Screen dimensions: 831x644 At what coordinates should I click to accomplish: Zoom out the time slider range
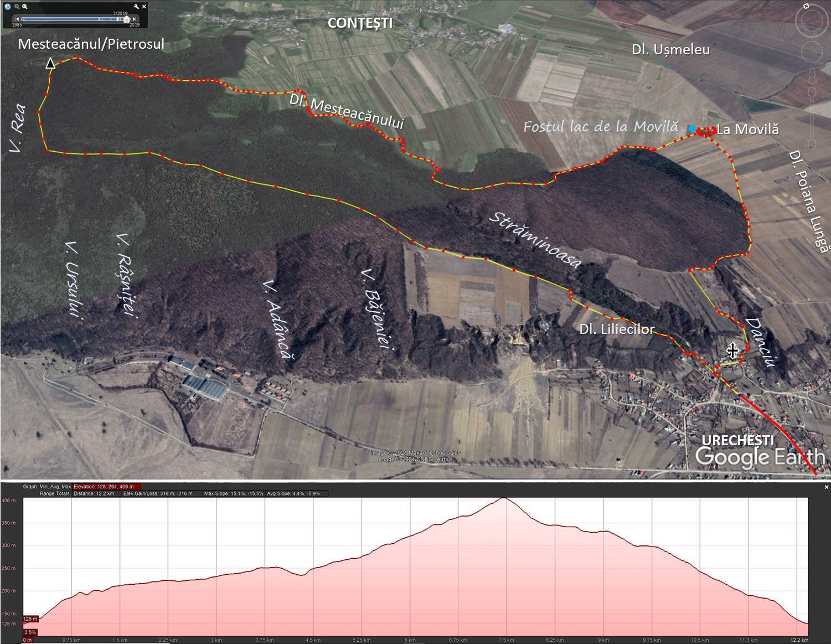click(x=17, y=7)
